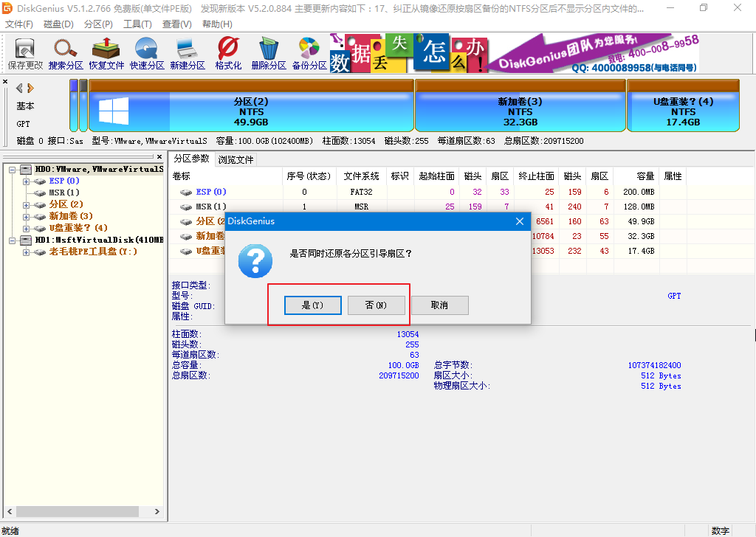Switch to the 浏览文件 tab

pyautogui.click(x=236, y=159)
